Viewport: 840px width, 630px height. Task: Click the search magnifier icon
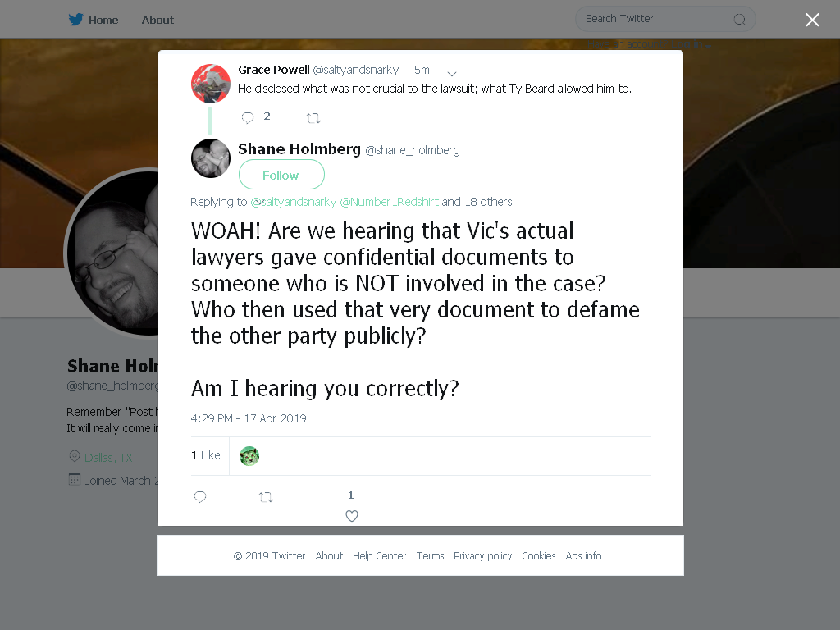739,20
